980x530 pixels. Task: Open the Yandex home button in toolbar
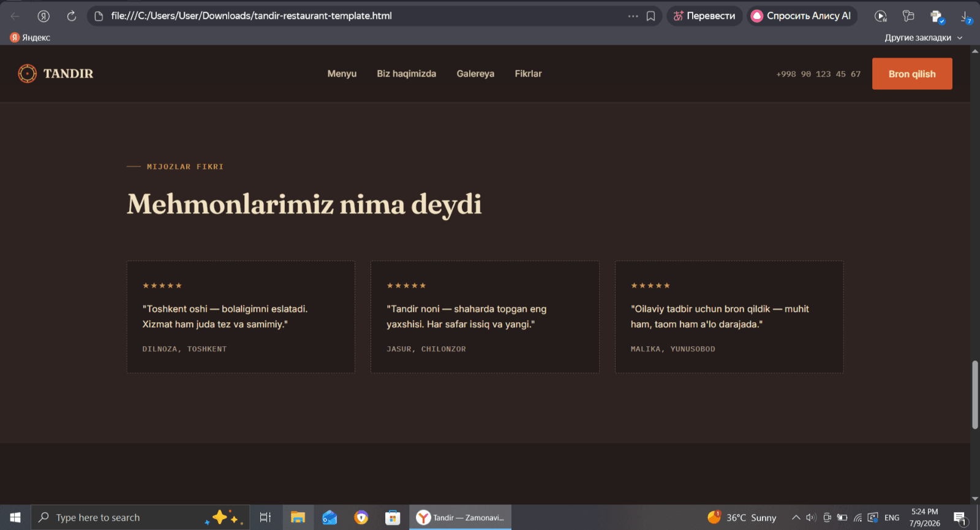(43, 16)
